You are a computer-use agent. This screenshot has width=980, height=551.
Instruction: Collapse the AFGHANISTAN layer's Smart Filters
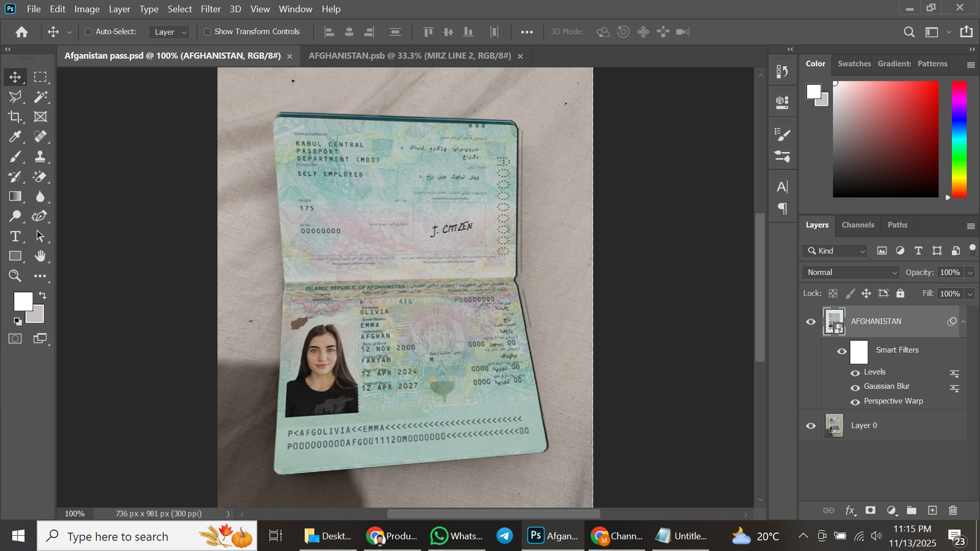[964, 321]
